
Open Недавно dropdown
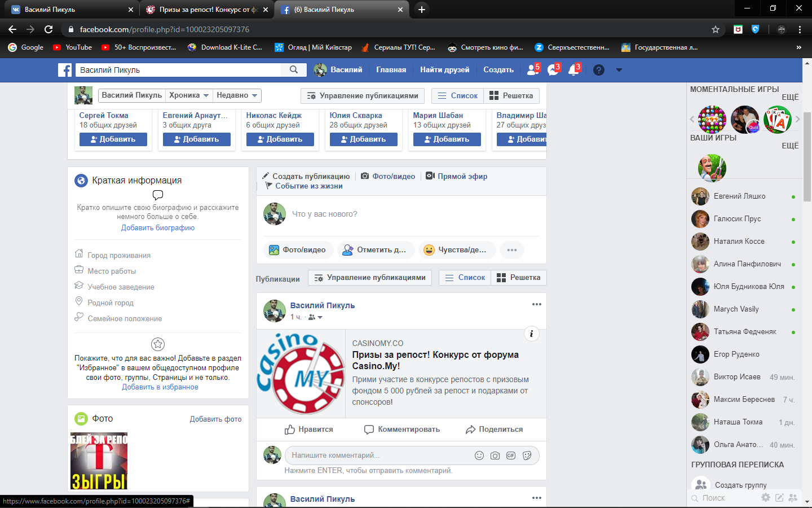[237, 95]
